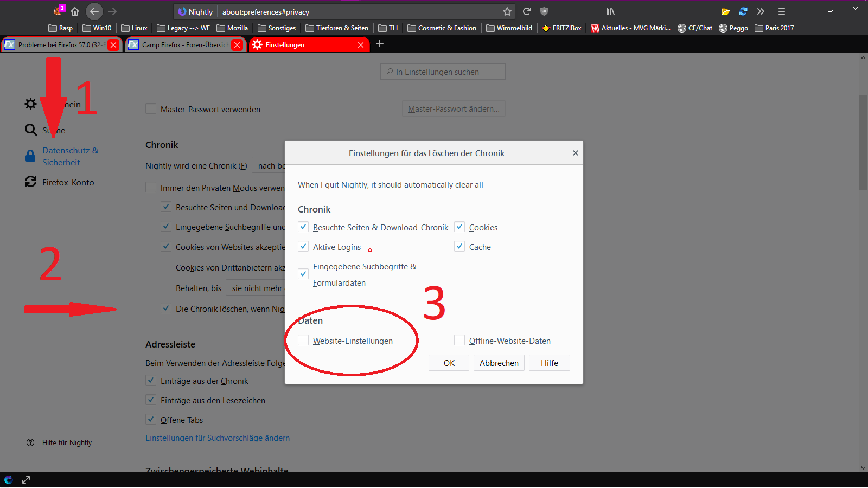Image resolution: width=868 pixels, height=488 pixels.
Task: Open the hamburger application menu
Action: [782, 11]
